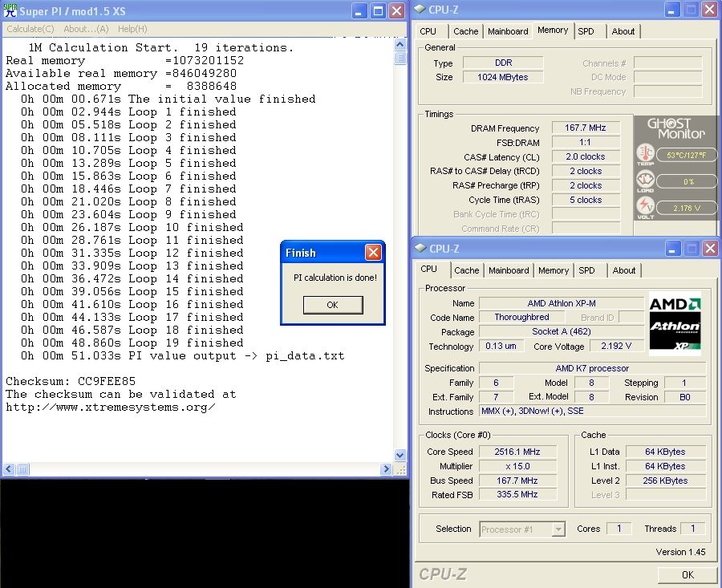The image size is (722, 588).
Task: Close the Super PI window
Action: pos(396,10)
